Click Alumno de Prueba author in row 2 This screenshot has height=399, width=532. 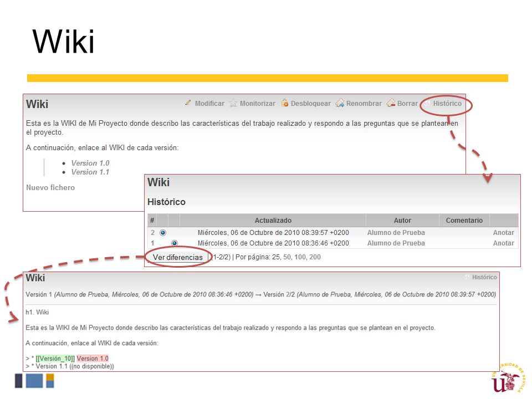click(x=396, y=233)
